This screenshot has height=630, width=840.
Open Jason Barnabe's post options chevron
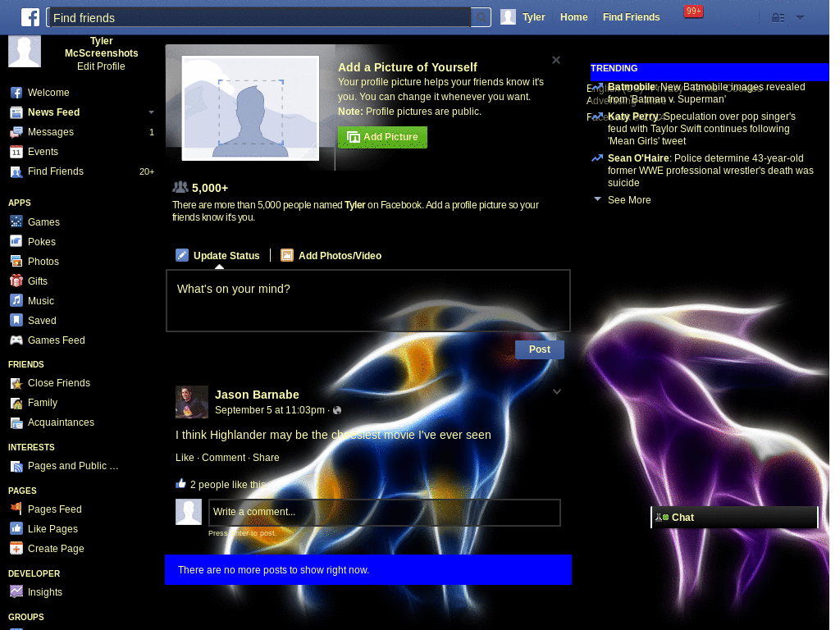(x=557, y=391)
